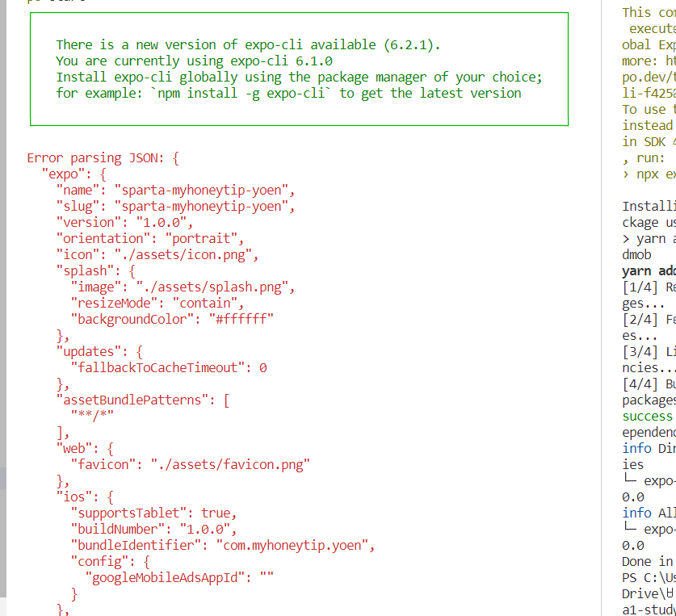Click the "slug": "sparta-myhoneytip-yoen" line
The width and height of the screenshot is (676, 616).
click(x=175, y=207)
